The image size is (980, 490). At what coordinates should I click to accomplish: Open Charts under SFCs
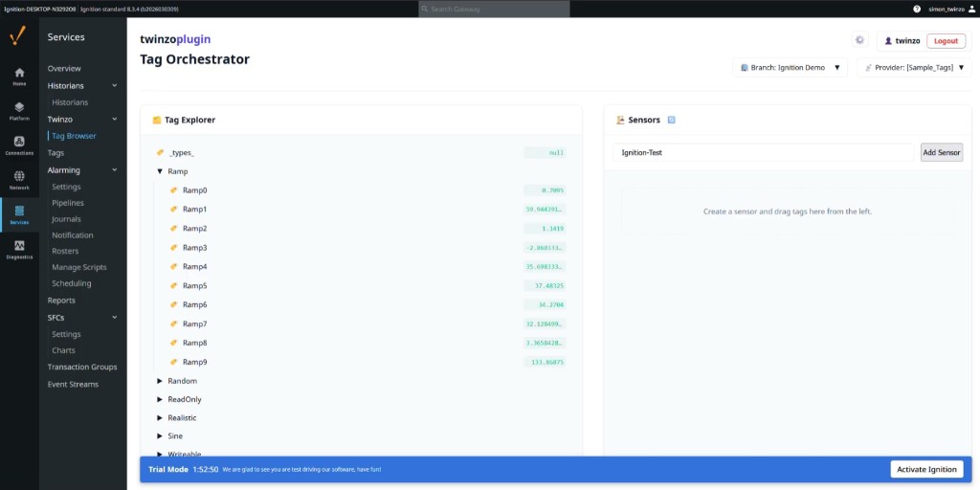[x=64, y=350]
